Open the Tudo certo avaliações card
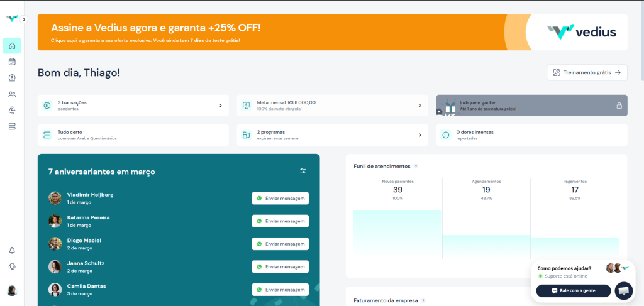Viewport: 644px width, 306px height. (x=133, y=135)
